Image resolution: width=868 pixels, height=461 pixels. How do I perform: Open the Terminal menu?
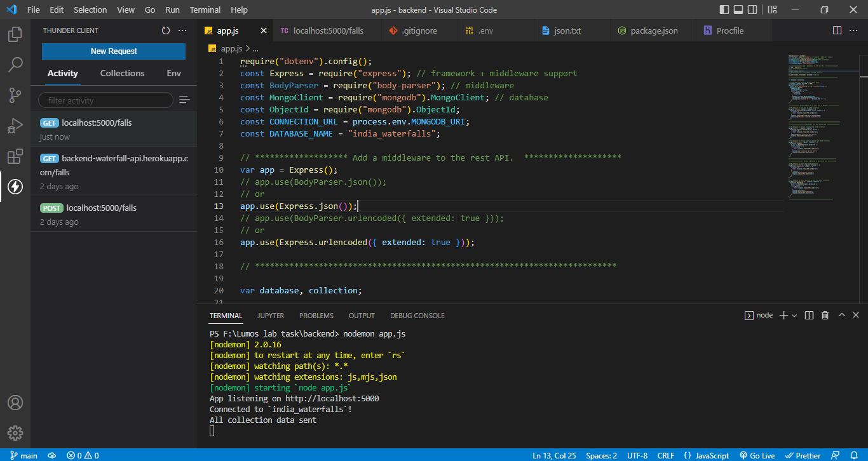point(205,10)
